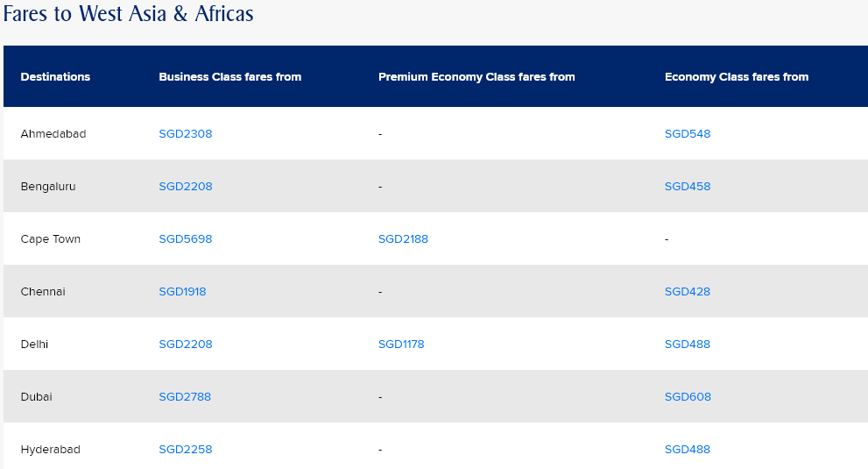Click the Cape Town destination cell
Screen dimensions: 868x469
click(51, 239)
